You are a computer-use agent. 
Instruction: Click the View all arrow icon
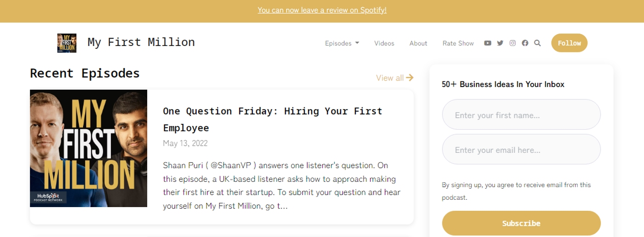409,78
